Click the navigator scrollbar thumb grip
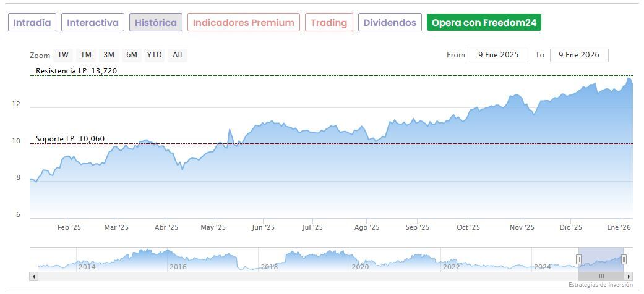The image size is (644, 294). click(601, 276)
